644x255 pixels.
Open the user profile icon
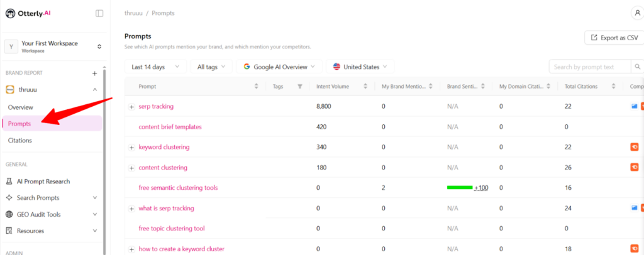(x=636, y=13)
